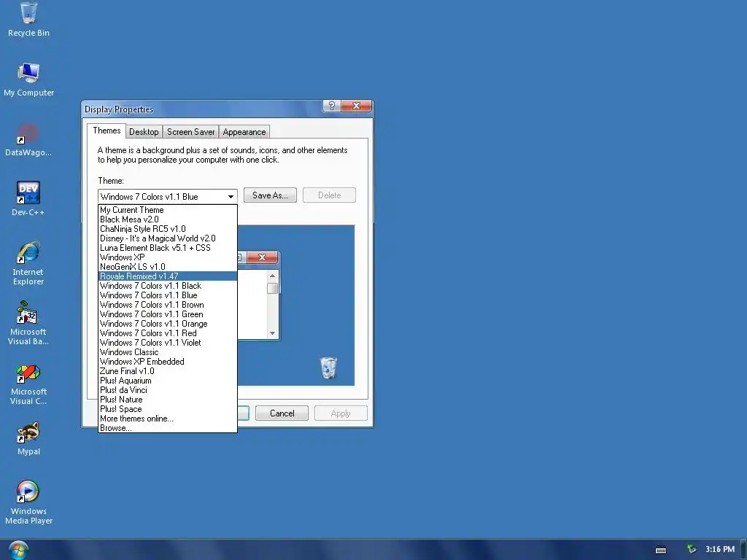Choose Windows 7 Colors v1.1 Green
Image resolution: width=747 pixels, height=560 pixels.
[x=168, y=314]
